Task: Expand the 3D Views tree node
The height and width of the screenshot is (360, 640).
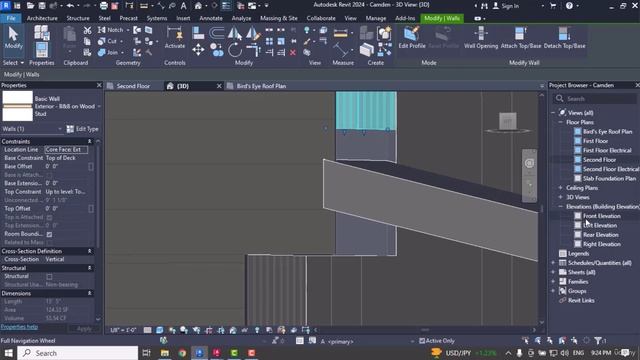Action: tap(560, 197)
